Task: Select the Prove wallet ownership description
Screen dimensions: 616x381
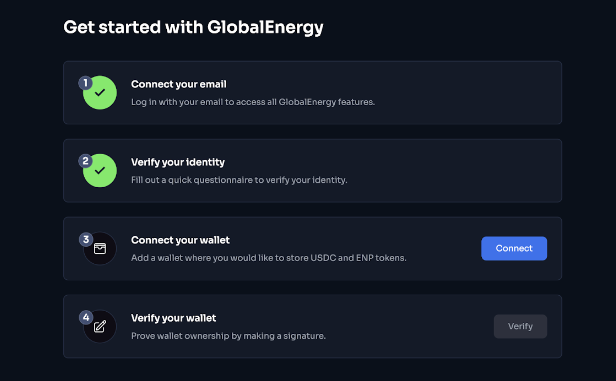Action: click(x=228, y=336)
